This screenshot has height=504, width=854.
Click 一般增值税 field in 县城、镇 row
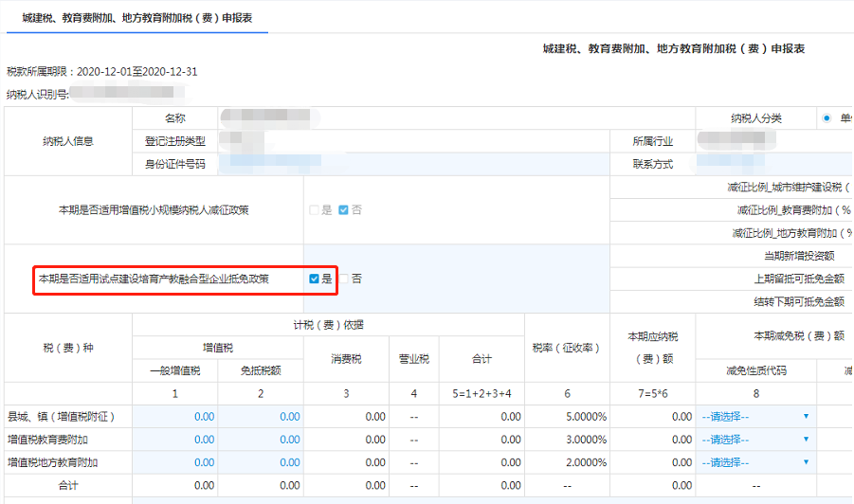[175, 416]
